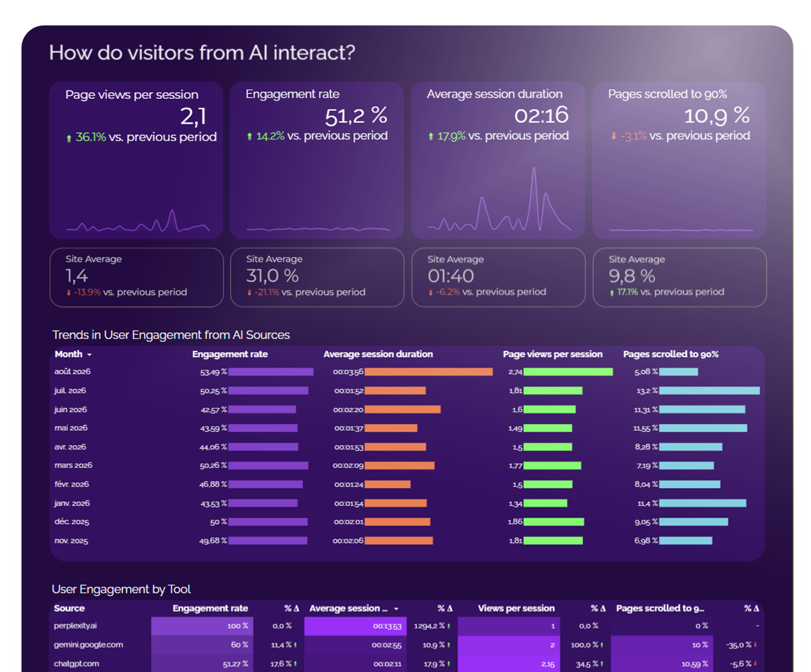Click the green up arrow beside 17.9%
This screenshot has width=811, height=672.
pos(431,136)
